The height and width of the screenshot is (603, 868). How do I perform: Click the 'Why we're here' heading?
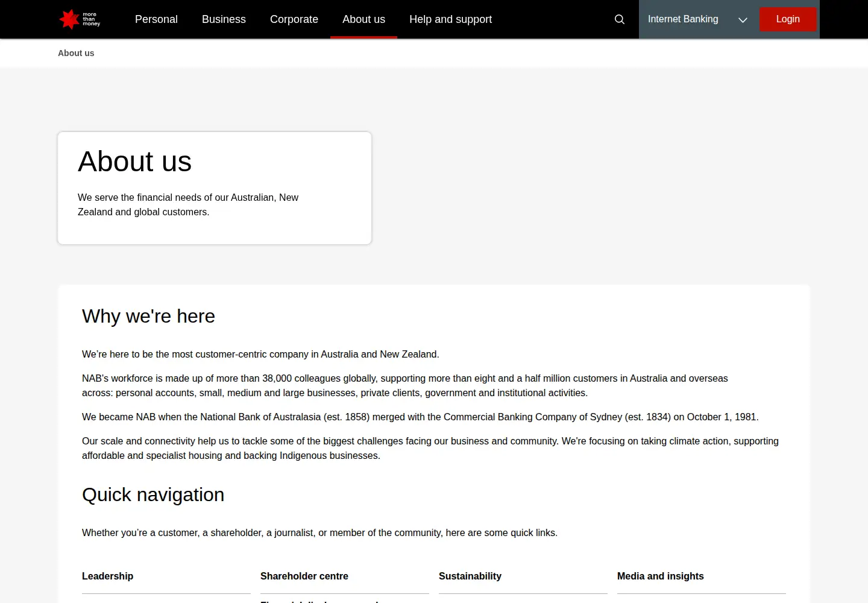click(148, 316)
